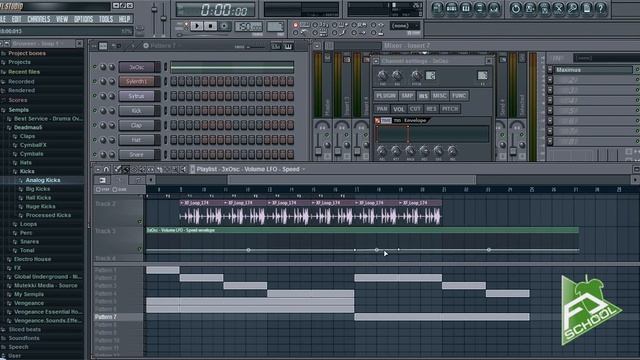640x360 pixels.
Task: Switch to MISC tab in Channel settings
Action: [440, 96]
